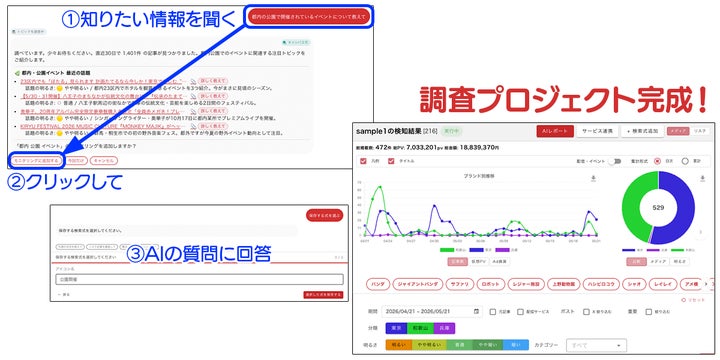Filter brightness by orange 明るい swatch

coord(399,345)
